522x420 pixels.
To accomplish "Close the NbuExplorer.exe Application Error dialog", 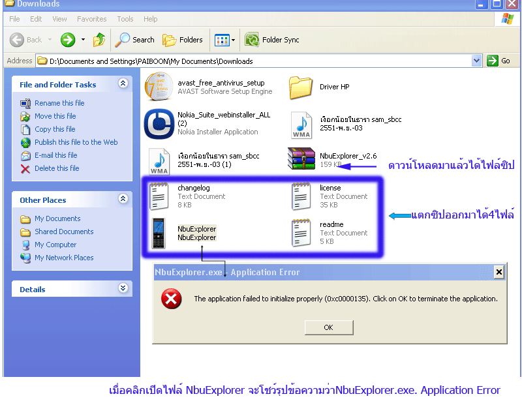I will (499, 272).
